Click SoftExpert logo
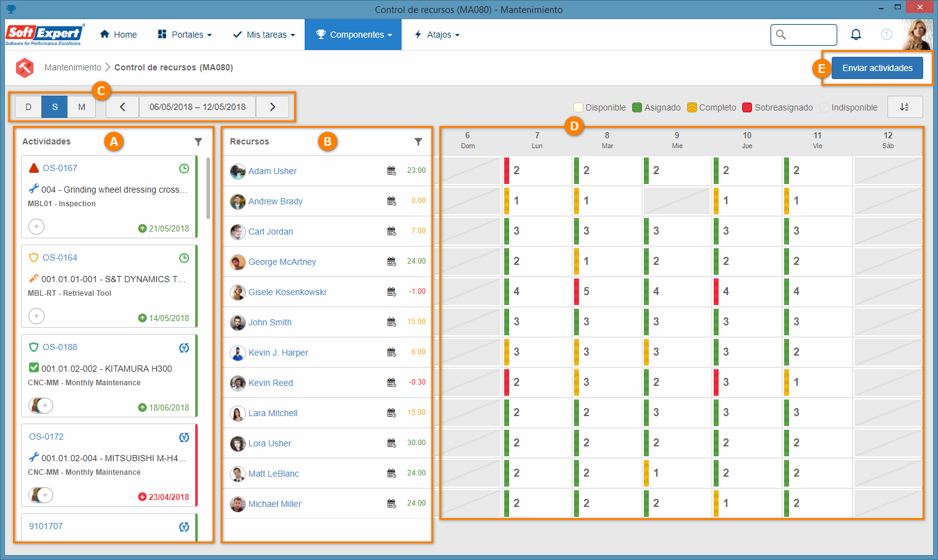This screenshot has width=938, height=560. 45,35
